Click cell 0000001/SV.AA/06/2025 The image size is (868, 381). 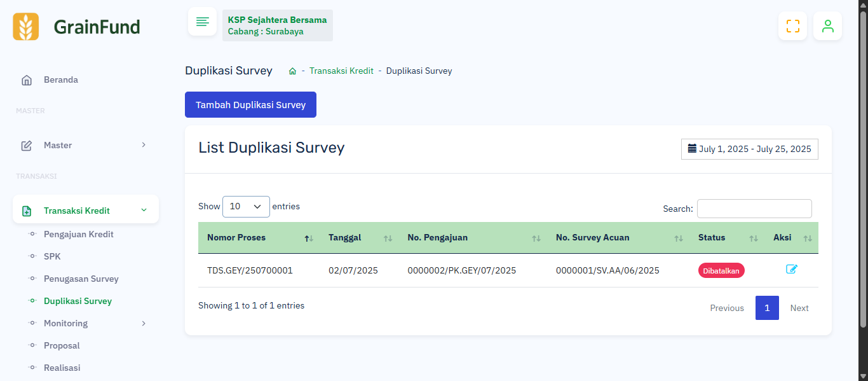tap(607, 270)
